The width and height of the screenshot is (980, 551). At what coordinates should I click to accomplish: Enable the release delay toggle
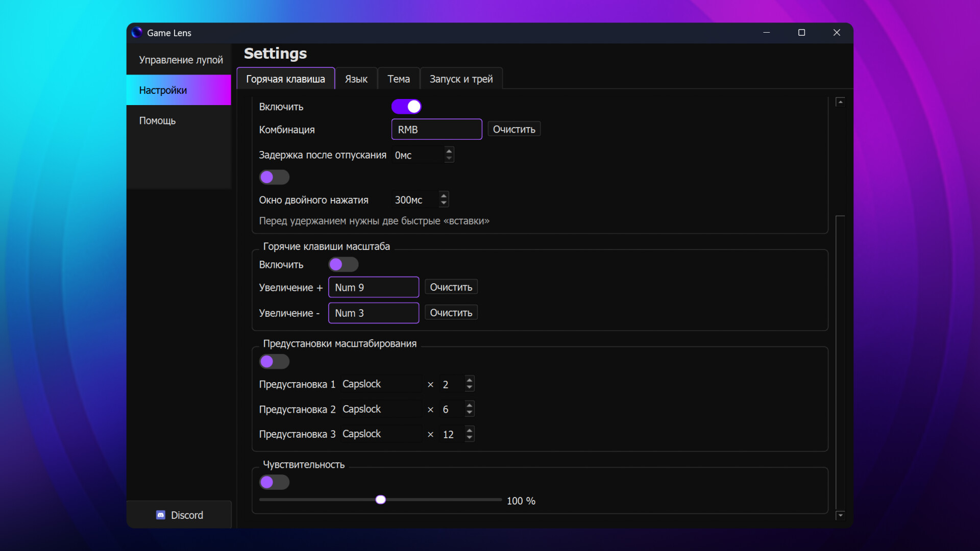(274, 177)
